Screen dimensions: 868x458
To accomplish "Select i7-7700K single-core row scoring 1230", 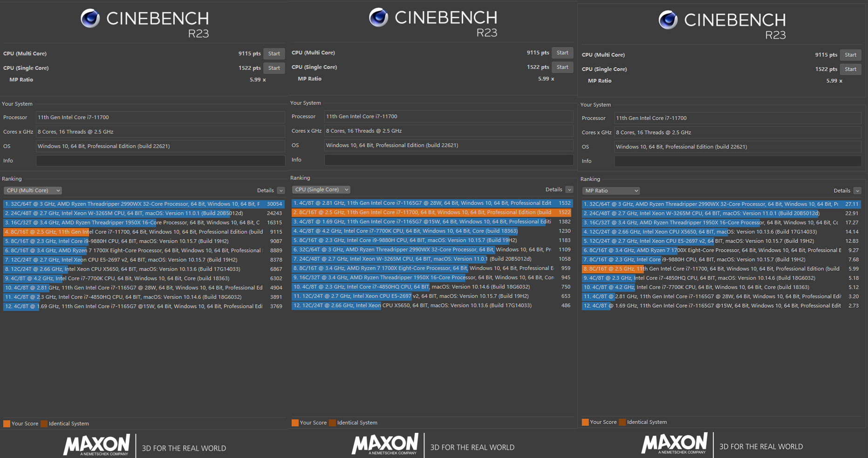I will click(432, 231).
